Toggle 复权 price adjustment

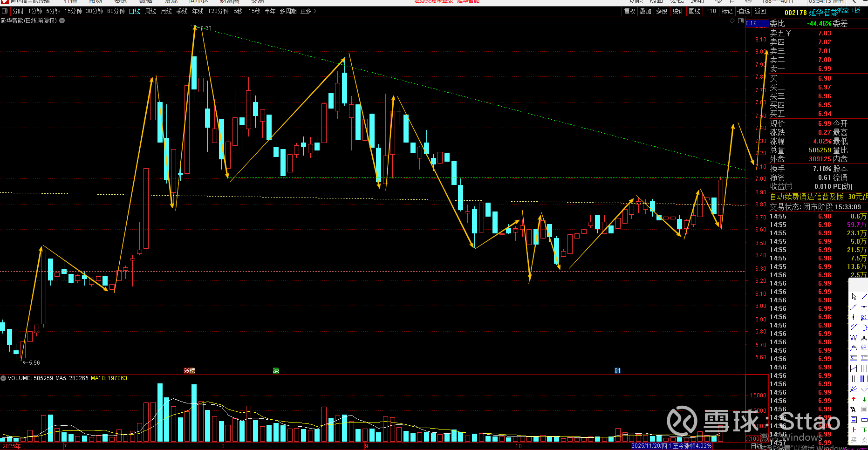tap(629, 11)
